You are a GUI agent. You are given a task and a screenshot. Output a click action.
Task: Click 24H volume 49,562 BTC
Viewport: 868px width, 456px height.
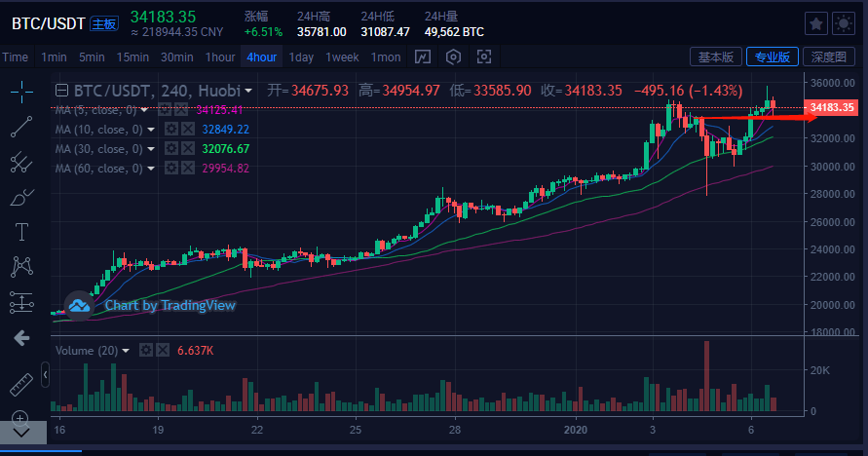454,32
